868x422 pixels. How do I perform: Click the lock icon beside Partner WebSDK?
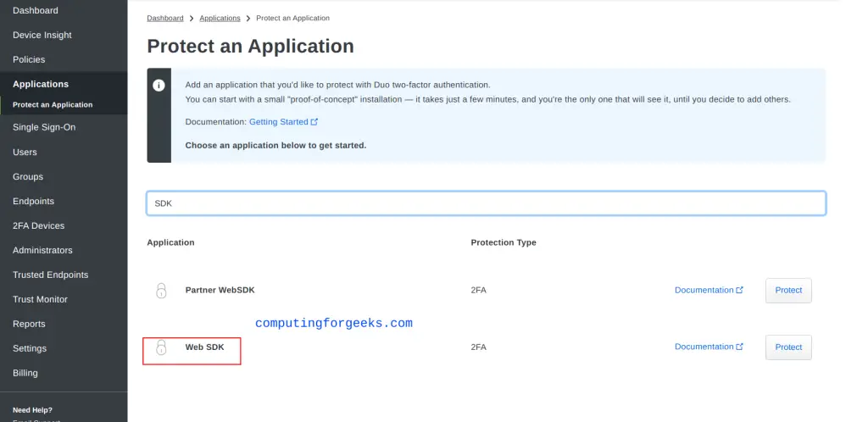(161, 291)
